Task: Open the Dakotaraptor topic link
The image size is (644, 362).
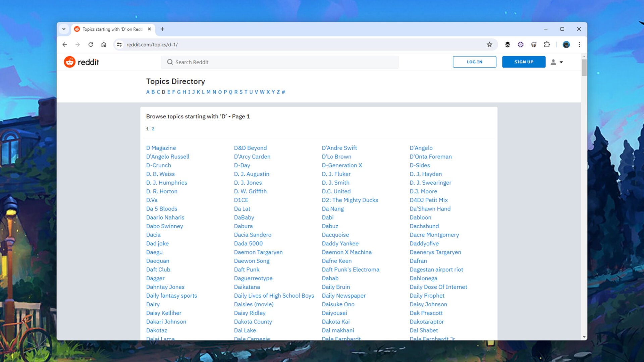Action: 426,321
